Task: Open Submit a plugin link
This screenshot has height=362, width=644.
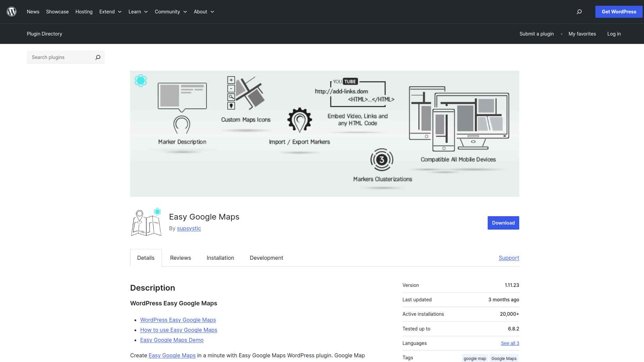Action: (537, 34)
